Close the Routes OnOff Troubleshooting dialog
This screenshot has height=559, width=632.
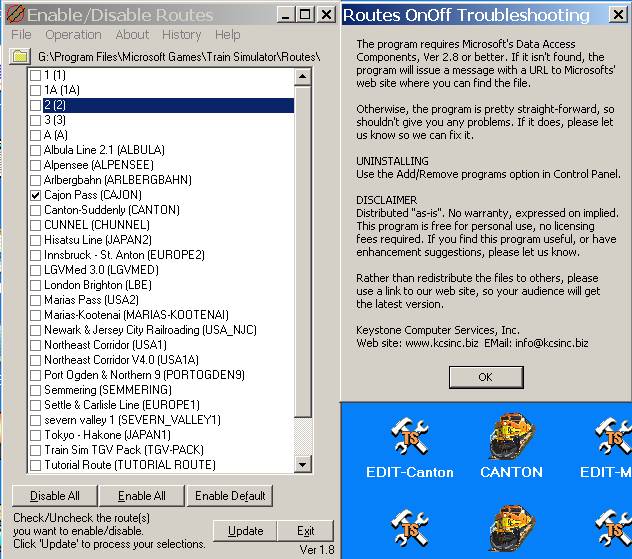click(x=618, y=15)
